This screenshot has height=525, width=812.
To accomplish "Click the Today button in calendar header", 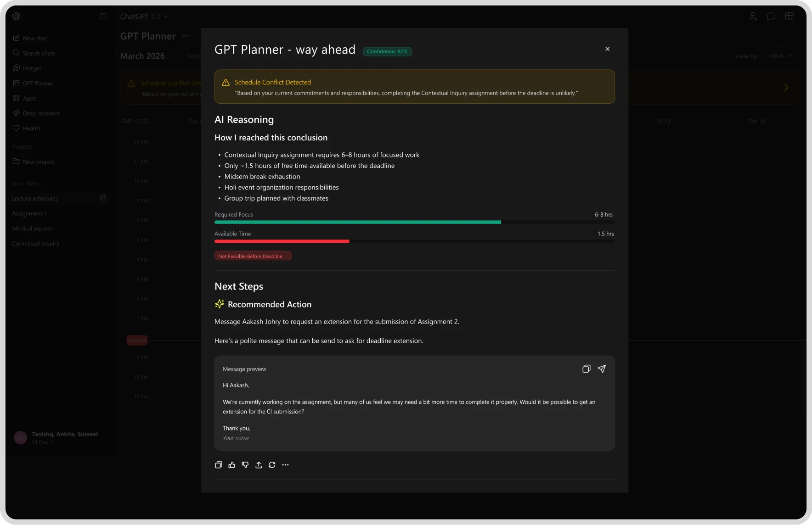I will tap(193, 56).
